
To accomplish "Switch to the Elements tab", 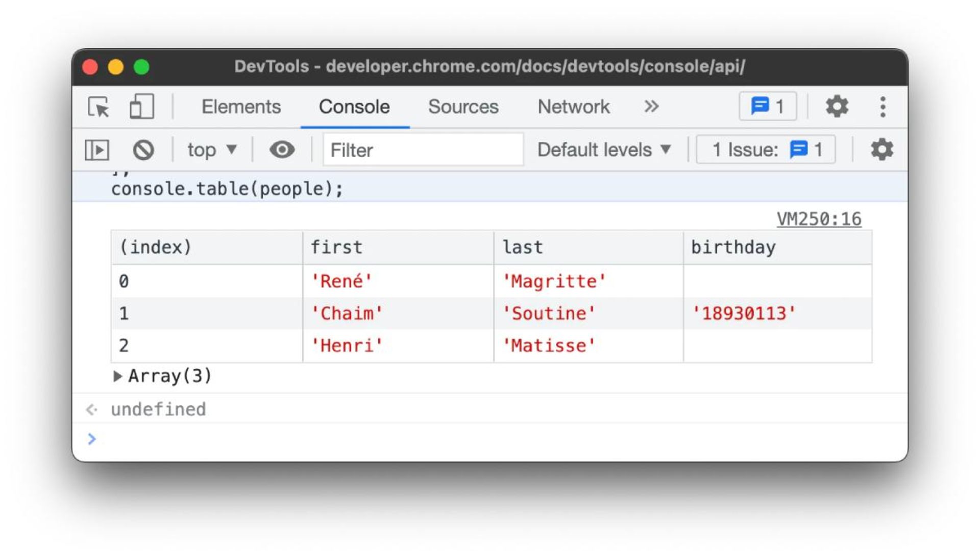I will point(241,107).
